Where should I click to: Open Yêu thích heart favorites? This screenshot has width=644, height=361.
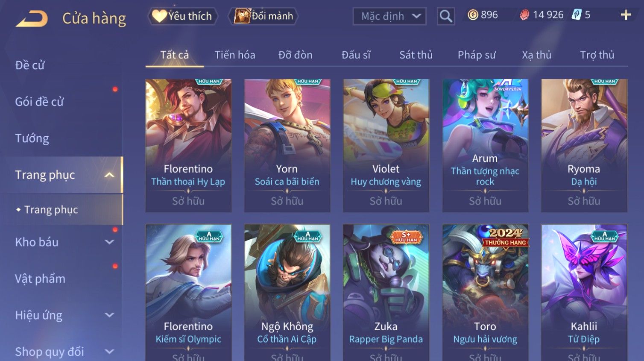tap(183, 16)
